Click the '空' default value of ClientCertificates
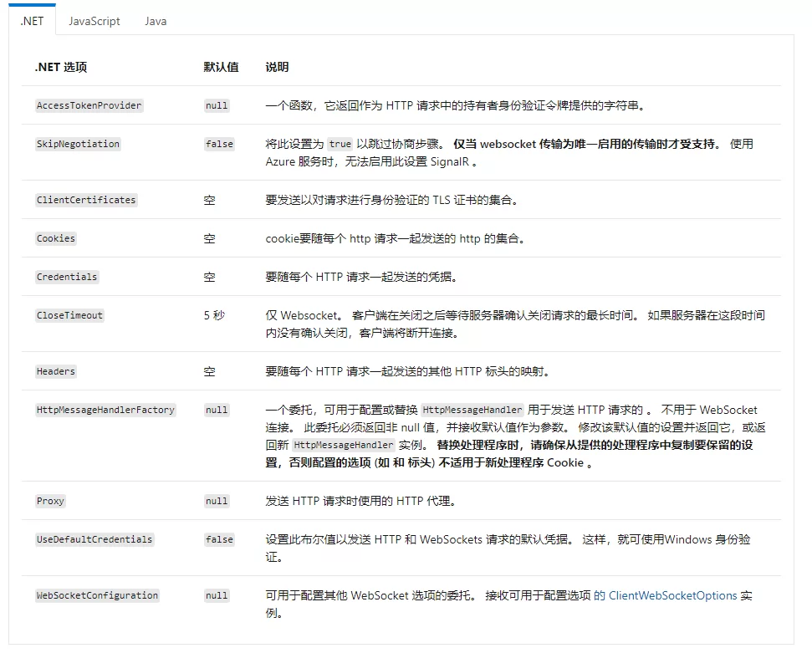812x653 pixels. pos(209,200)
